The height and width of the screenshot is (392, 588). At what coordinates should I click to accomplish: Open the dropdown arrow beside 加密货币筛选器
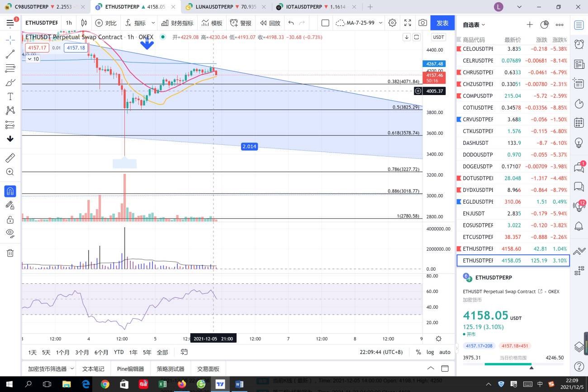71,369
